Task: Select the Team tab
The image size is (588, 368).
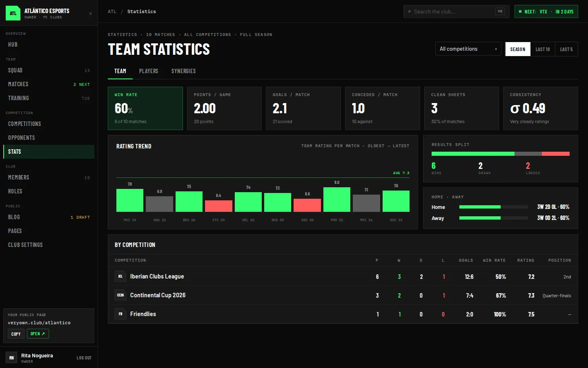Action: click(x=120, y=71)
